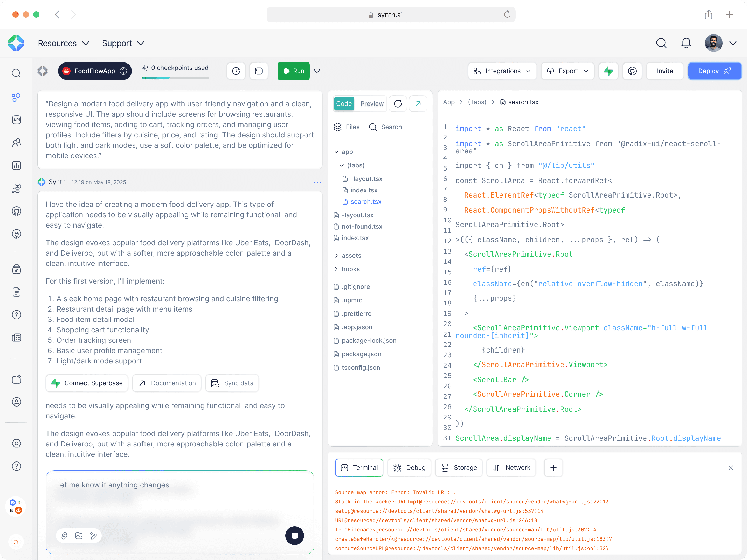Open the GitHub icon next to Invite
This screenshot has height=560, width=747.
click(x=632, y=71)
